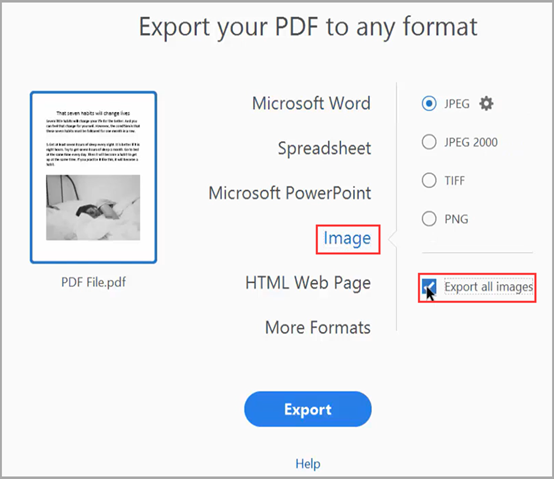Expand the More Formats option

(318, 327)
